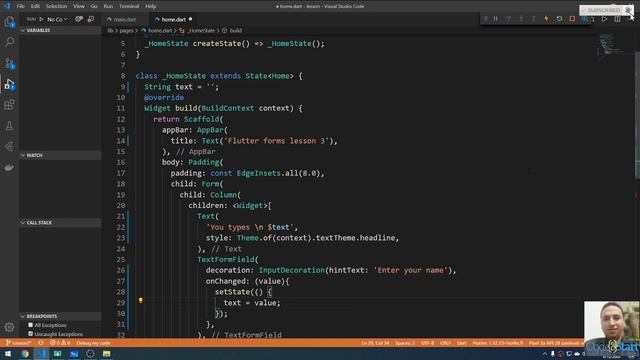Open the Explorer view in activity bar
The height and width of the screenshot is (360, 640).
[9, 22]
